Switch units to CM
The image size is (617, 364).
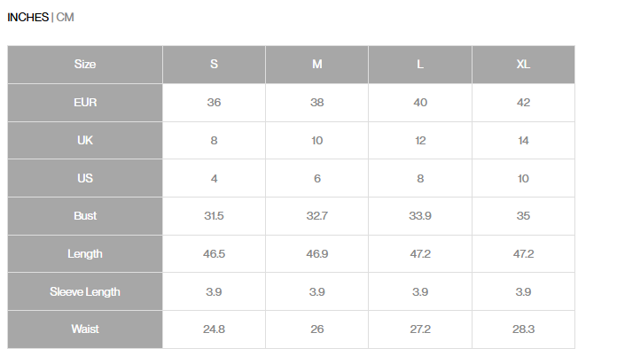pyautogui.click(x=66, y=17)
